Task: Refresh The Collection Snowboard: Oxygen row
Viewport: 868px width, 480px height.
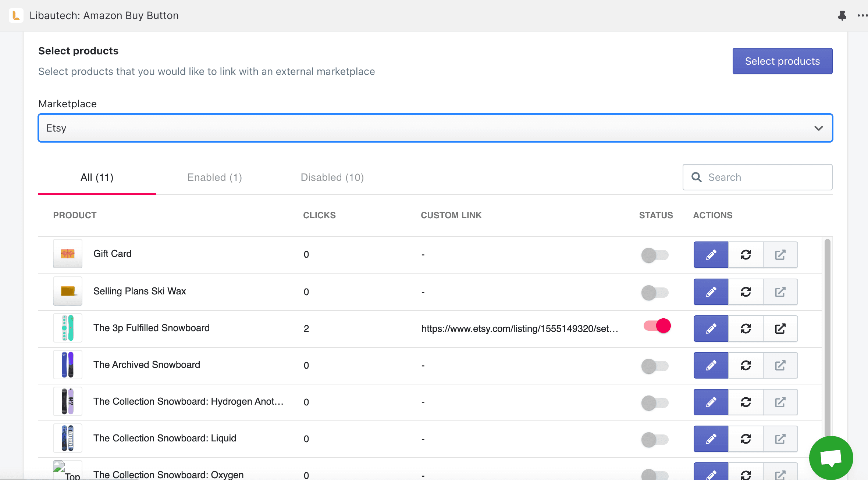Action: click(x=746, y=472)
